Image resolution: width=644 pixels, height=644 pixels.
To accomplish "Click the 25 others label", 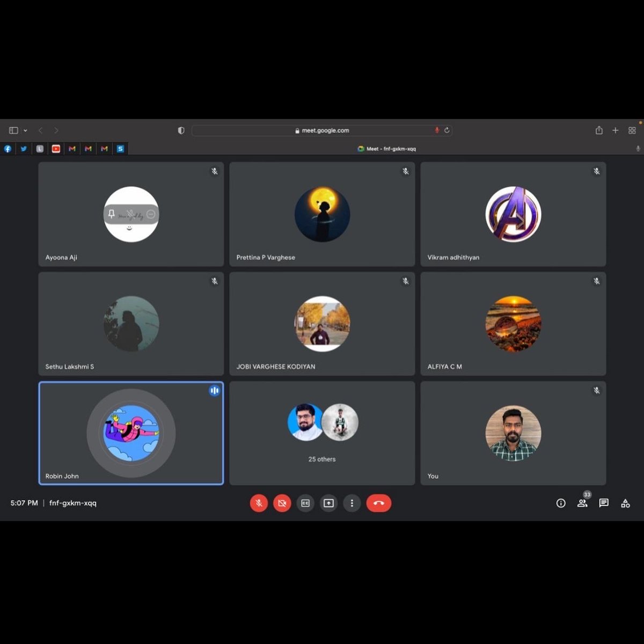I will pyautogui.click(x=322, y=459).
